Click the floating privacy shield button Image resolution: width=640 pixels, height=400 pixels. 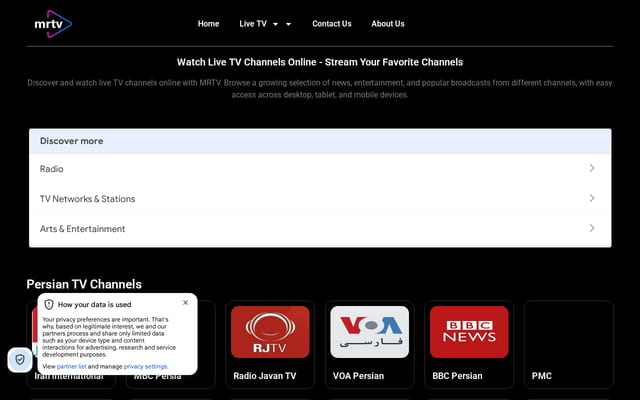coord(20,360)
